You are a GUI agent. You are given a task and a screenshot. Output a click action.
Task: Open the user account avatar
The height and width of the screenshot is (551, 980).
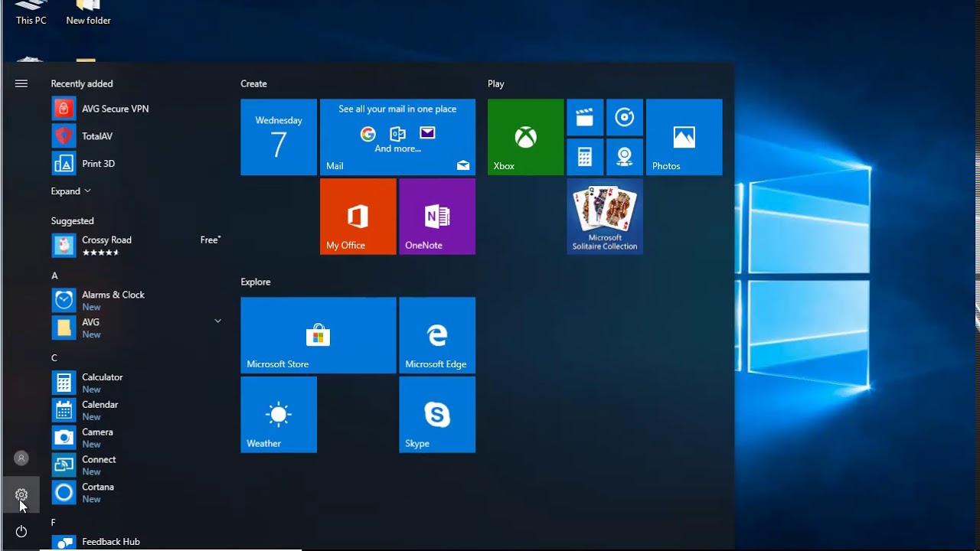(21, 458)
